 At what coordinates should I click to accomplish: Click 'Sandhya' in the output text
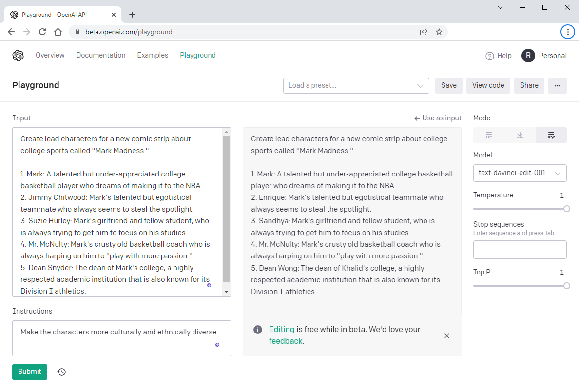(274, 221)
